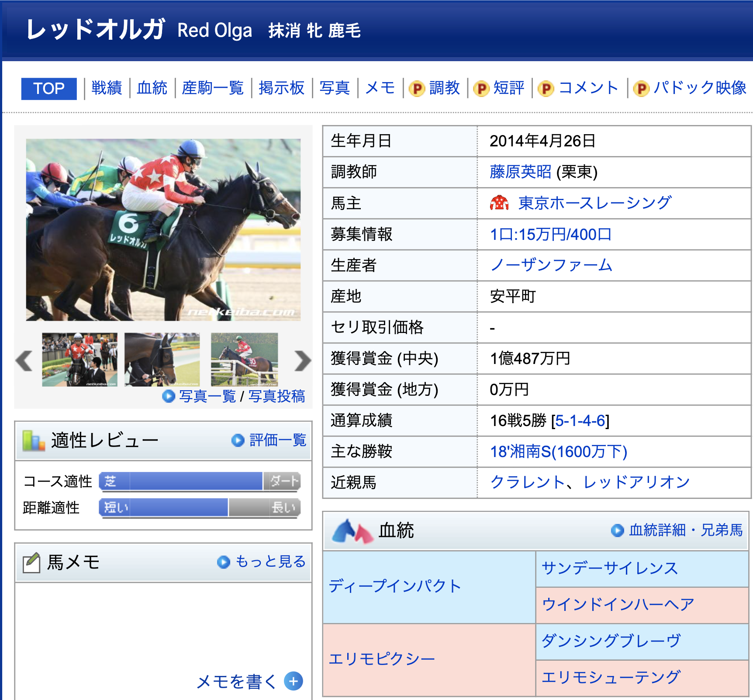Click the コース適性 turf/dirt bar
The image size is (753, 700).
(x=200, y=481)
